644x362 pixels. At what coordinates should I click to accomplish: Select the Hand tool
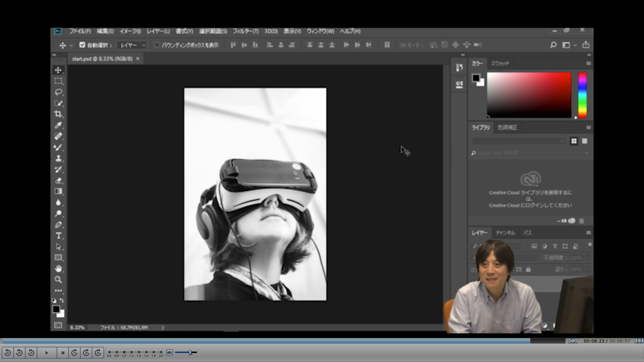click(58, 269)
